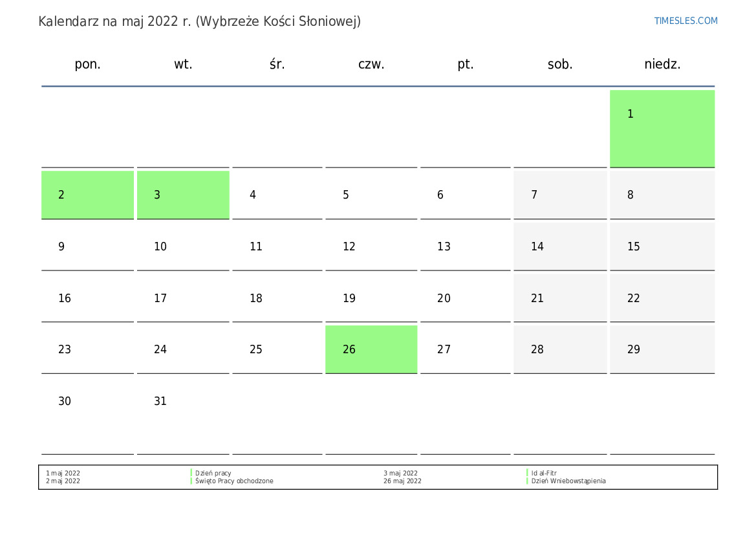Select day 10 in the calendar
Viewport: 756px width, 535px height.
pos(183,246)
